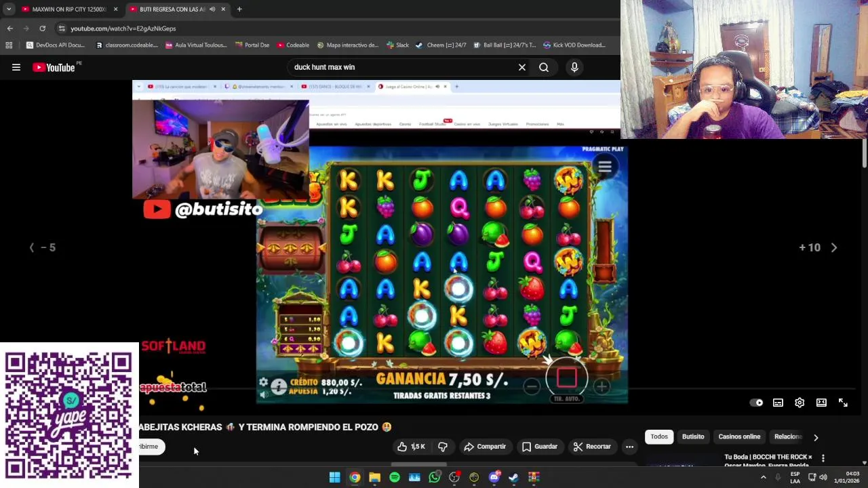868x488 pixels.
Task: Open WhatsApp from the taskbar
Action: (x=434, y=478)
